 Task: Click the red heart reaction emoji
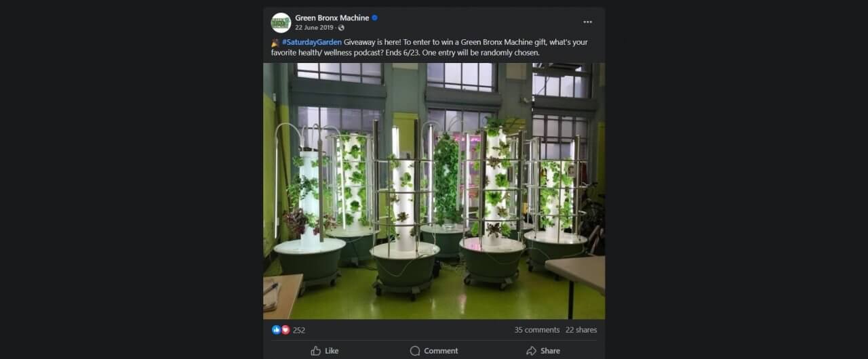coord(285,330)
